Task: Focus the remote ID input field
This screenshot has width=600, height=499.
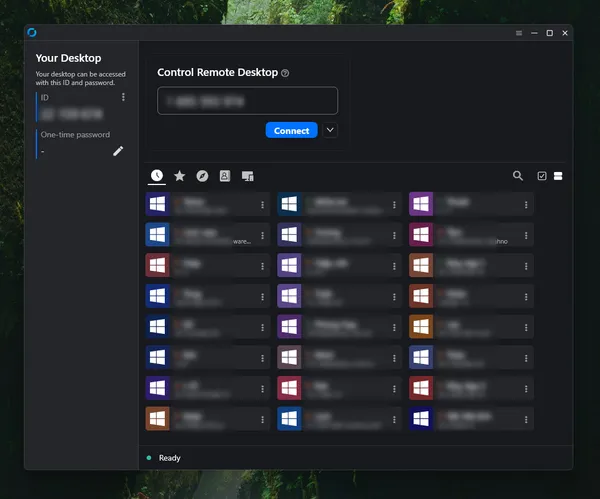Action: click(248, 101)
